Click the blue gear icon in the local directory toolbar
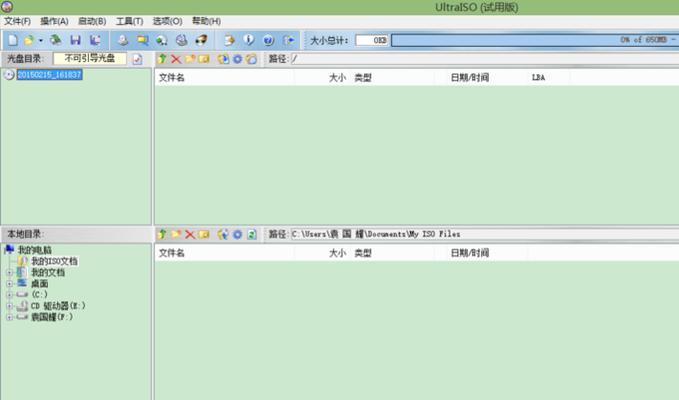The width and height of the screenshot is (679, 400). [x=237, y=234]
